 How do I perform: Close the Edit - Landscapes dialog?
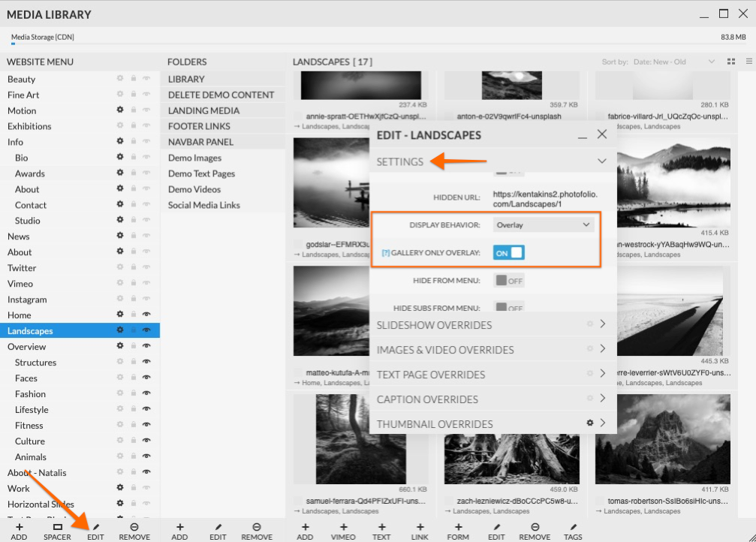601,134
